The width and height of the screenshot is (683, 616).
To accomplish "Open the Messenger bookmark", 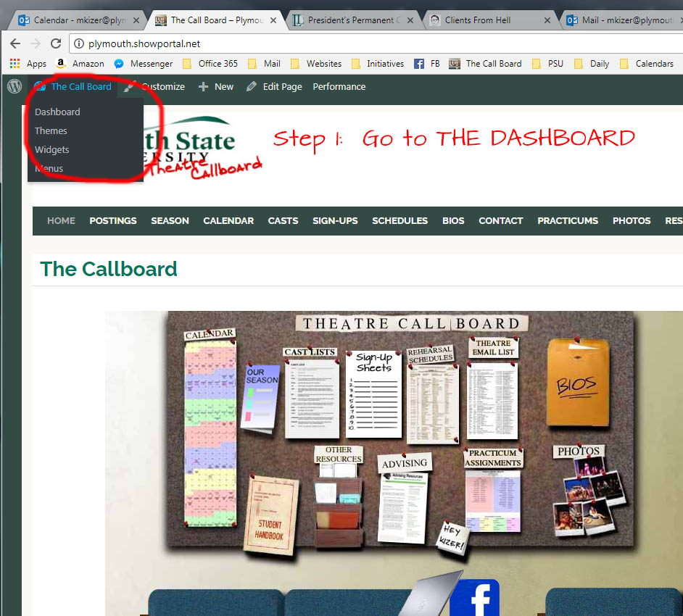I will pos(144,64).
